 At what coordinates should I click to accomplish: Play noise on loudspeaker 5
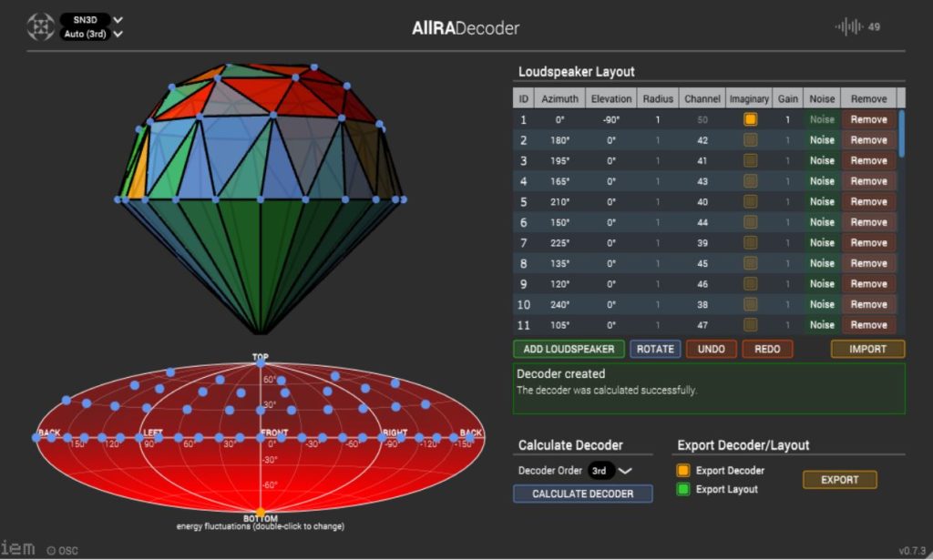pos(822,201)
